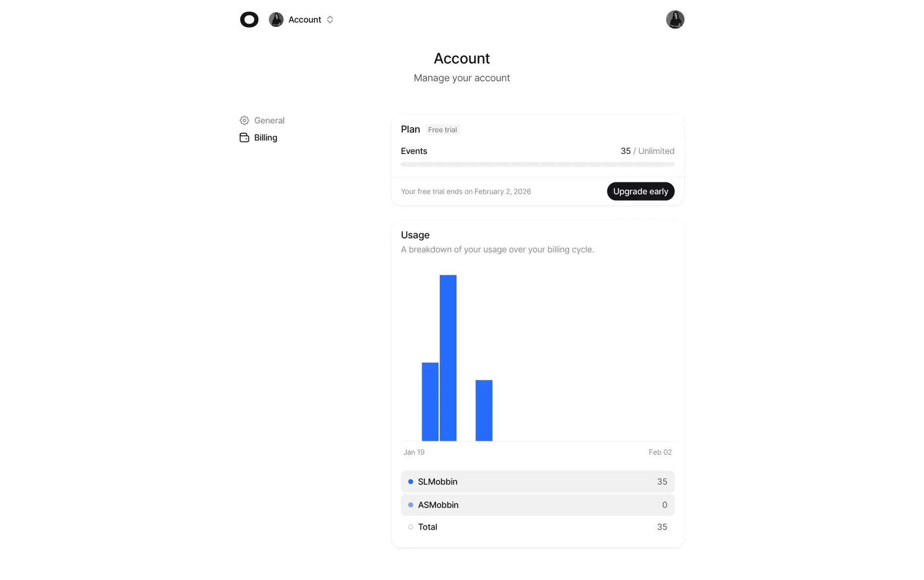Click the shortest blue chart bar
This screenshot has height=580, width=924.
[x=484, y=410]
